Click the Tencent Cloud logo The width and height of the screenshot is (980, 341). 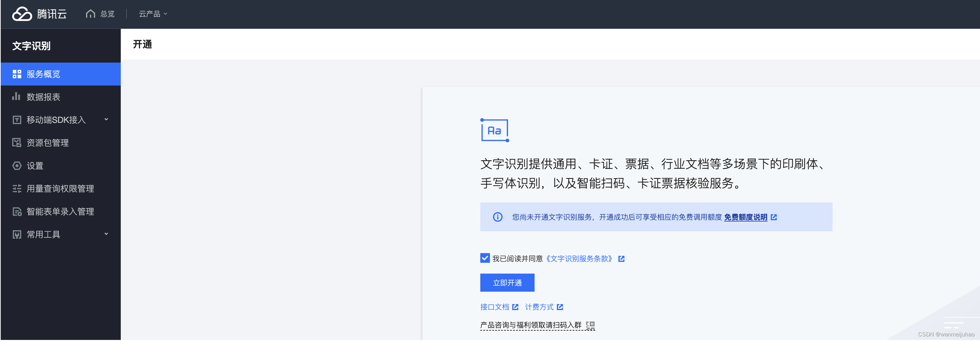point(39,14)
